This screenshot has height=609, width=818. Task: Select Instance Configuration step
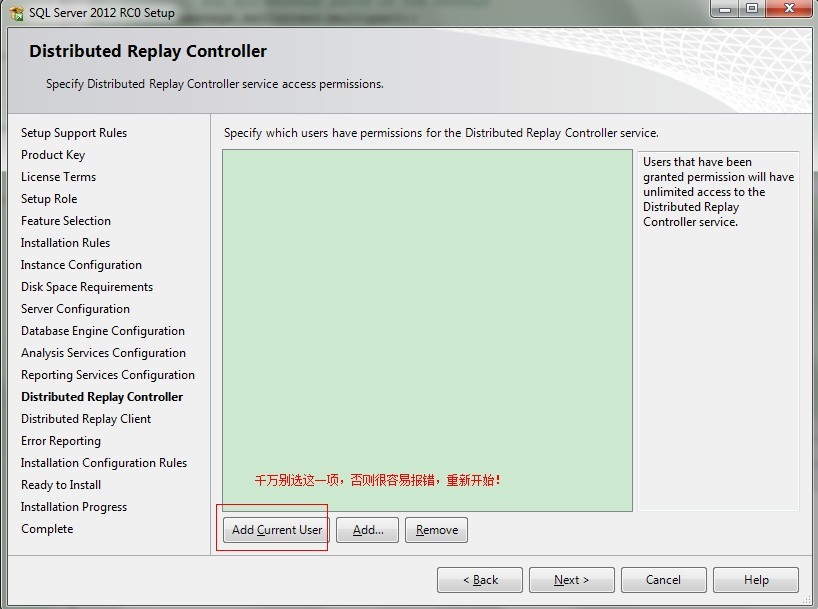pos(81,265)
